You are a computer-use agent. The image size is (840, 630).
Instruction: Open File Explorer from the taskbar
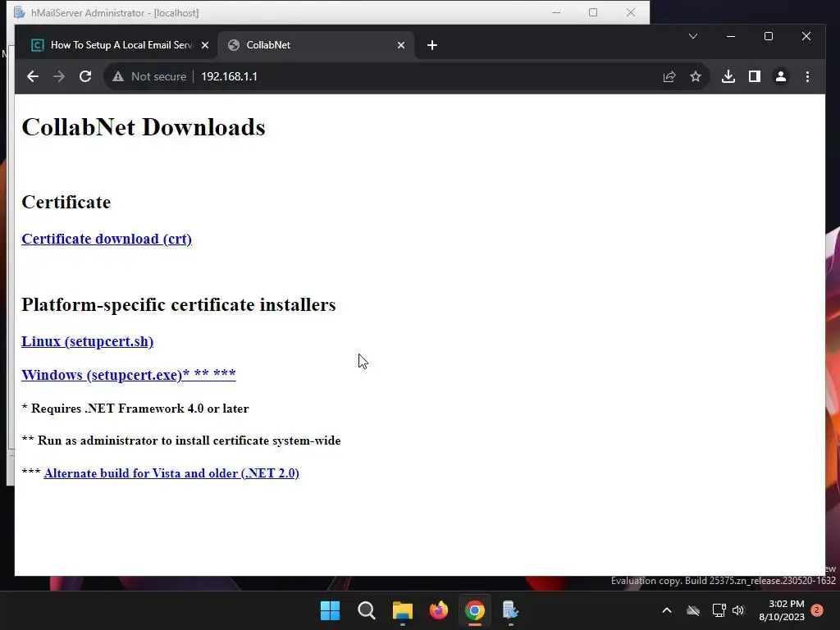(x=402, y=610)
